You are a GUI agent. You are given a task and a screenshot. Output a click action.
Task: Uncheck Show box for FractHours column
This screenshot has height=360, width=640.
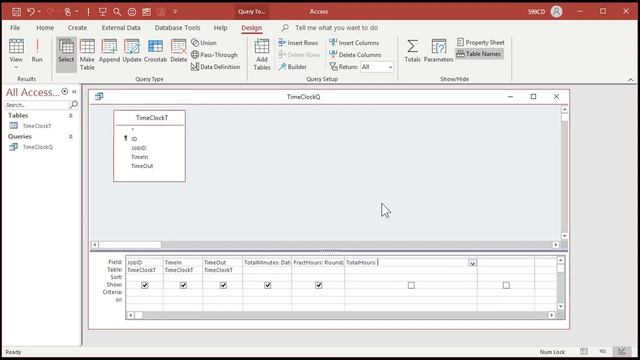(319, 285)
